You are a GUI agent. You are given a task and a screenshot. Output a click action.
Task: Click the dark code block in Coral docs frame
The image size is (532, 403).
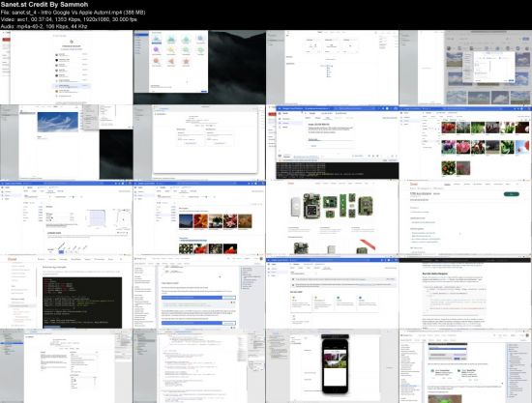(82, 302)
